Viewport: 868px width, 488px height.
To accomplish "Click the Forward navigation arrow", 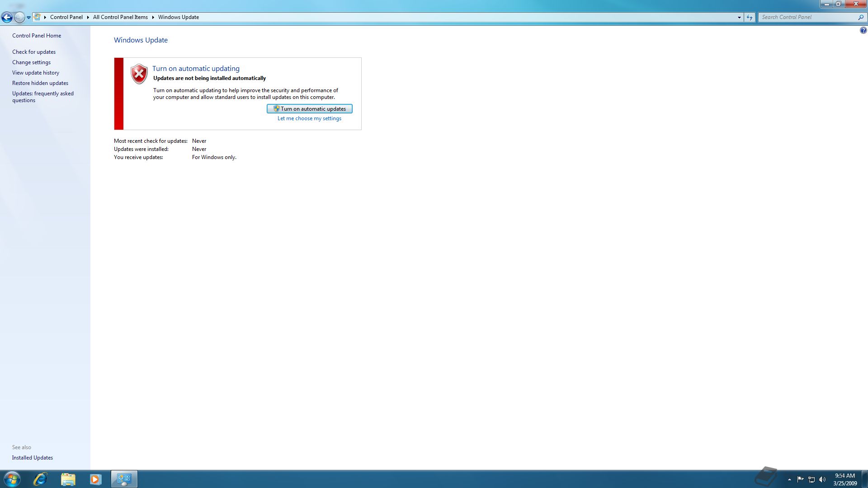I will pos(19,17).
